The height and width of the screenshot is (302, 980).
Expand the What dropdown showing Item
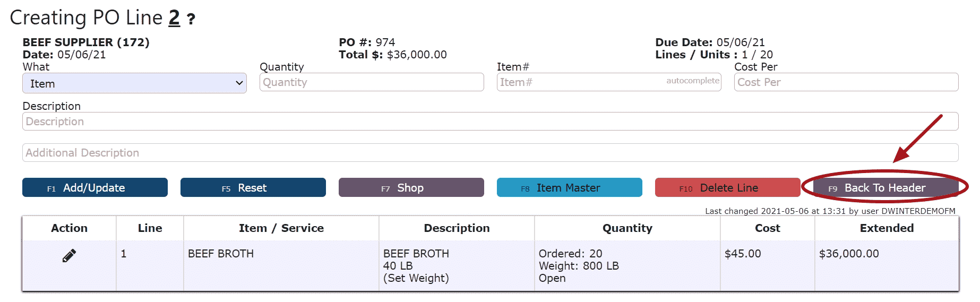click(134, 83)
